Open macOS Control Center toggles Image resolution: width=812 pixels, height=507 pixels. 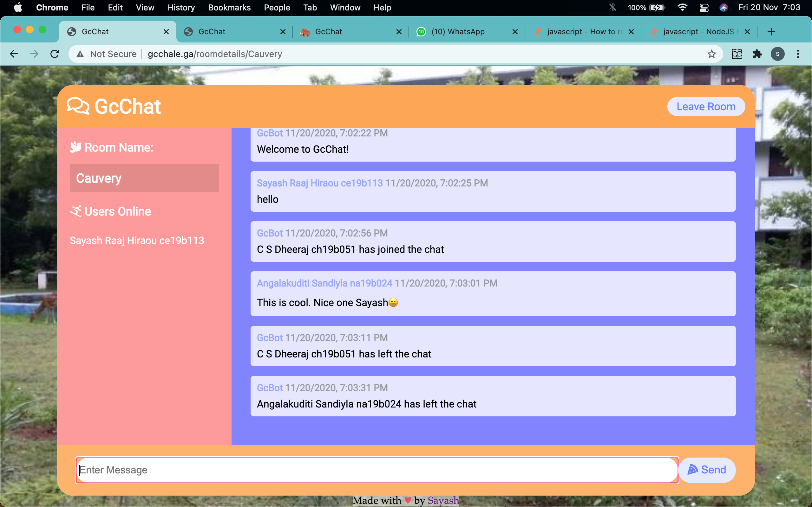tap(704, 7)
